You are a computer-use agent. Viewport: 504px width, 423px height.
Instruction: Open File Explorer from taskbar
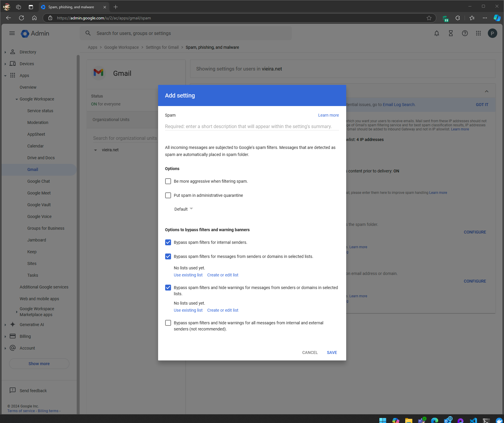point(408,420)
